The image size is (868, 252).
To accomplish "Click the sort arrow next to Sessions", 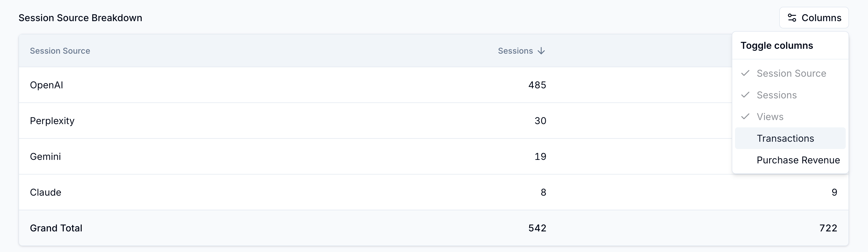I will [x=542, y=51].
